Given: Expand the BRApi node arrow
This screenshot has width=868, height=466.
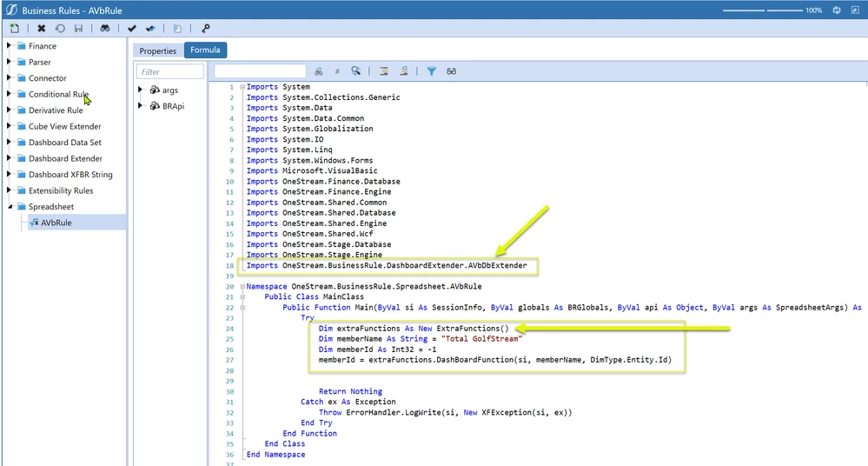Looking at the screenshot, I should click(141, 105).
